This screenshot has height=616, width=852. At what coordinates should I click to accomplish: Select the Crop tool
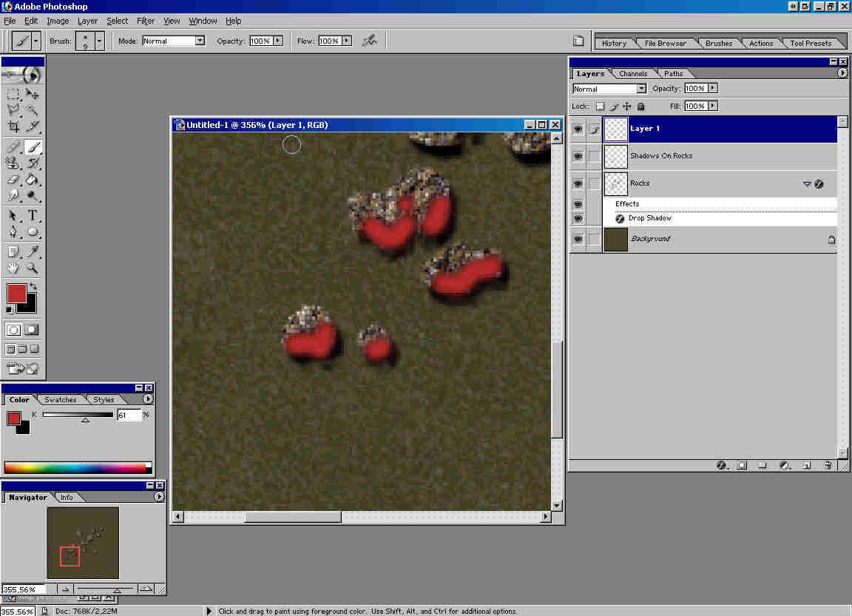coord(13,126)
